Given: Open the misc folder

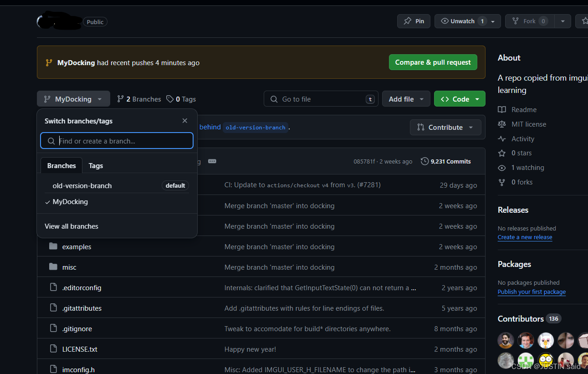Looking at the screenshot, I should (69, 267).
